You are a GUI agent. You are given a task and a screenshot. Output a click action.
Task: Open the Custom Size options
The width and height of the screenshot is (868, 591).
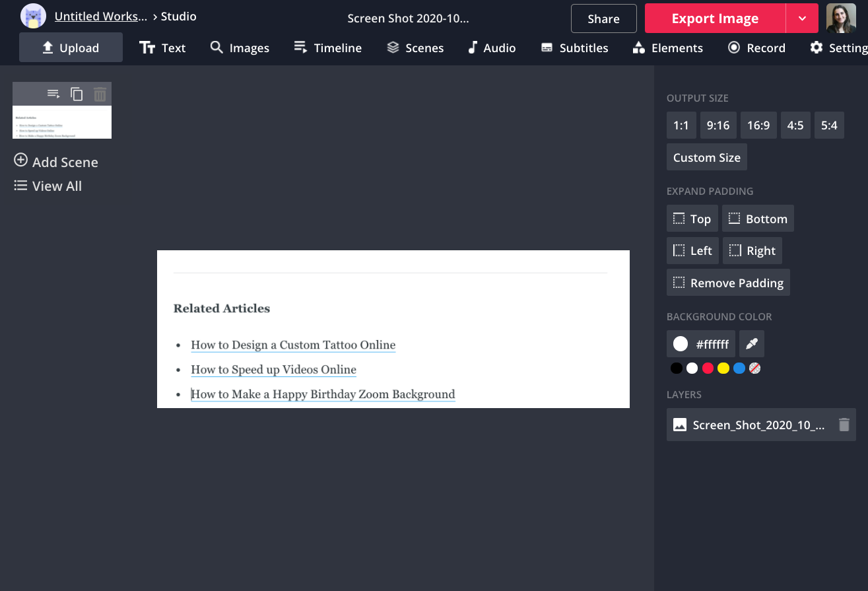(706, 158)
